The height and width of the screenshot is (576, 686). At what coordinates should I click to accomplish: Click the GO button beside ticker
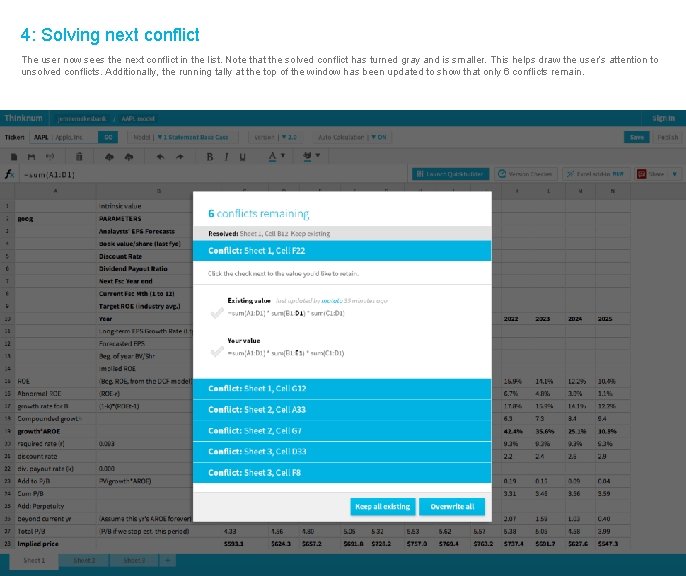[108, 137]
